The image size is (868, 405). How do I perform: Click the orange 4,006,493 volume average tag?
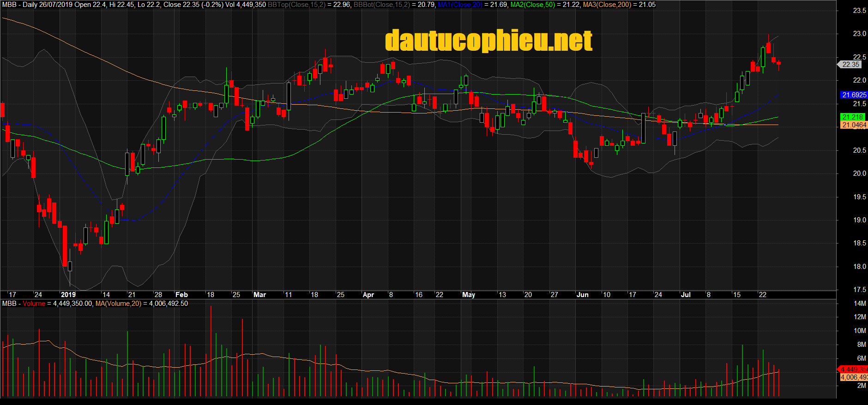pos(854,377)
